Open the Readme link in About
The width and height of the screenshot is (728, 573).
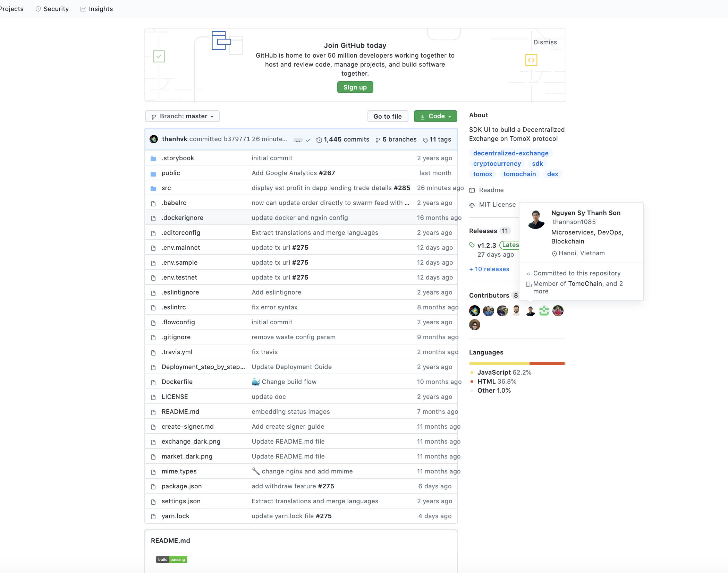486,190
